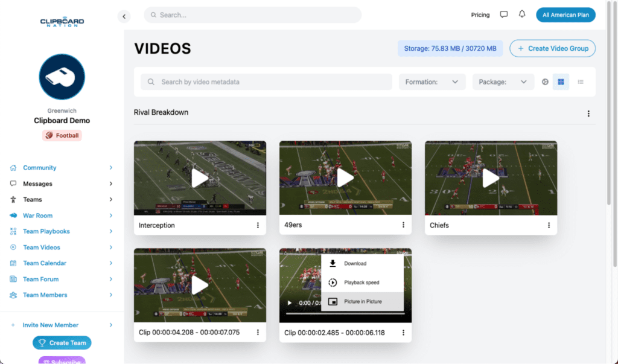Switch to list view layout
The height and width of the screenshot is (364, 618).
581,82
